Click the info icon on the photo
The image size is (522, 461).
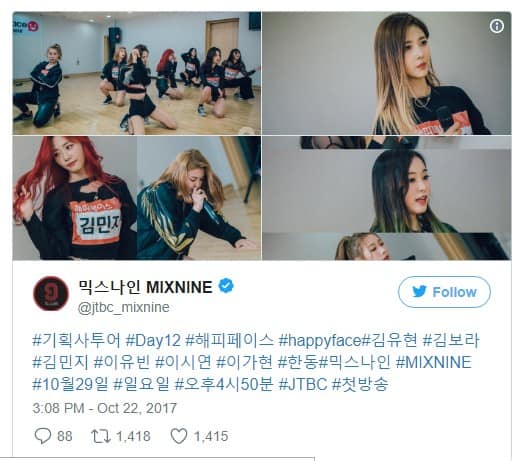[497, 26]
